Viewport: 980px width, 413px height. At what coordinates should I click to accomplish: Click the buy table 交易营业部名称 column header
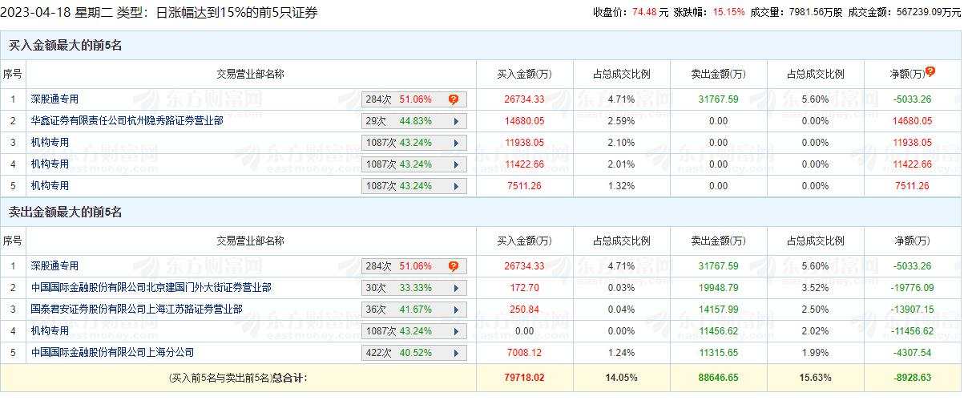point(250,75)
